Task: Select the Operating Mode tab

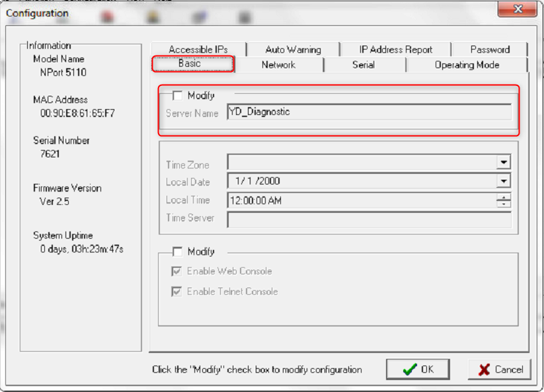Action: coord(467,65)
